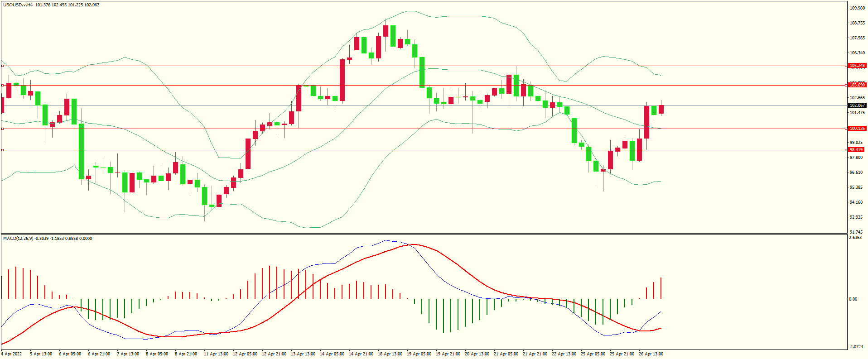Grab left anchor of the 105.248 horizontal line
Screen dimensions: 868x359
point(2,66)
